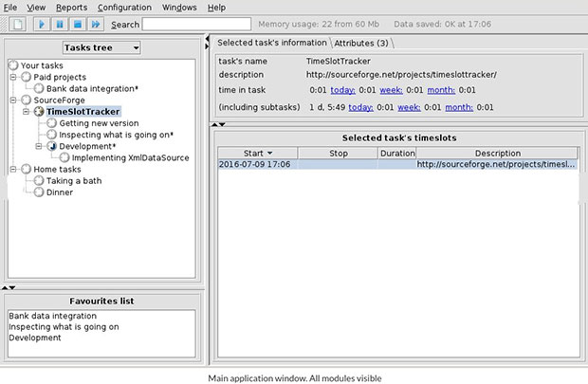Viewport: 588px width, 384px height.
Task: Click week link in including subtasks row
Action: 409,108
